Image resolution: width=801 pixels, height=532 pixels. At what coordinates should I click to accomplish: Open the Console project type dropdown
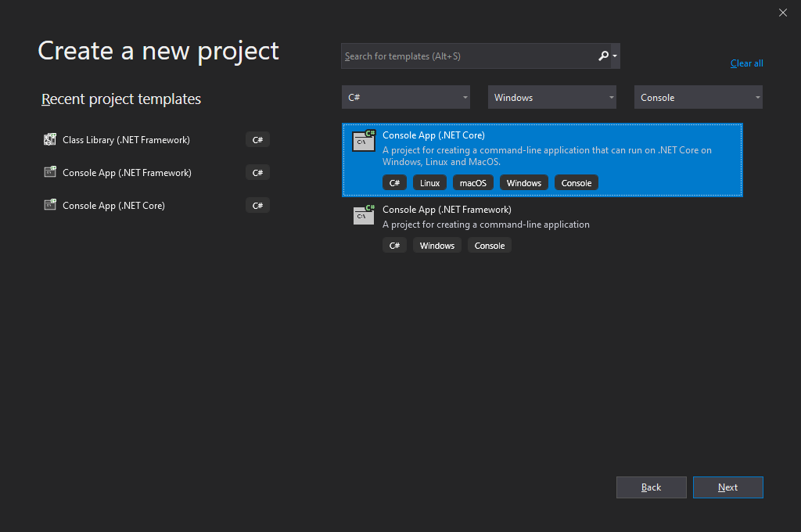[698, 97]
